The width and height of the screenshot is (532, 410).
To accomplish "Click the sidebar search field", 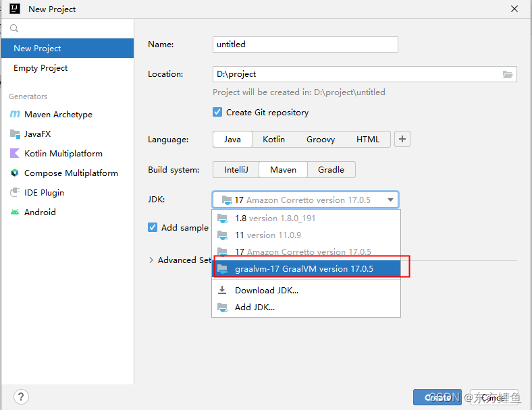I will click(x=68, y=28).
